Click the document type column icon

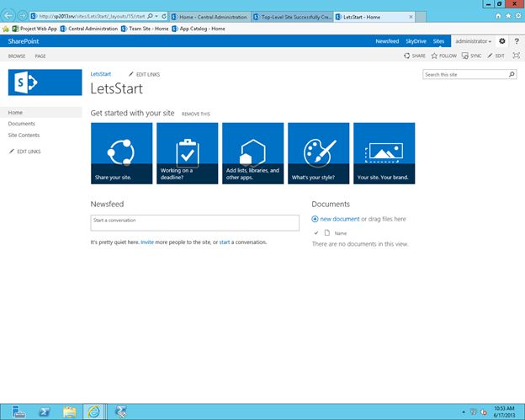327,233
